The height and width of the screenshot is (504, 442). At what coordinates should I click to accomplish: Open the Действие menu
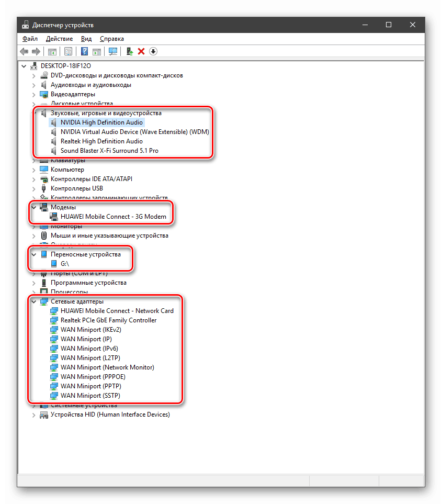pos(60,39)
